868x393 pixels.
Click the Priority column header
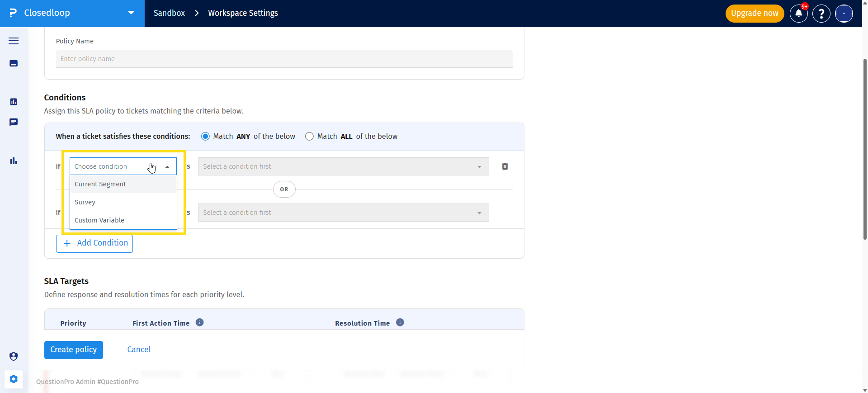pyautogui.click(x=73, y=323)
